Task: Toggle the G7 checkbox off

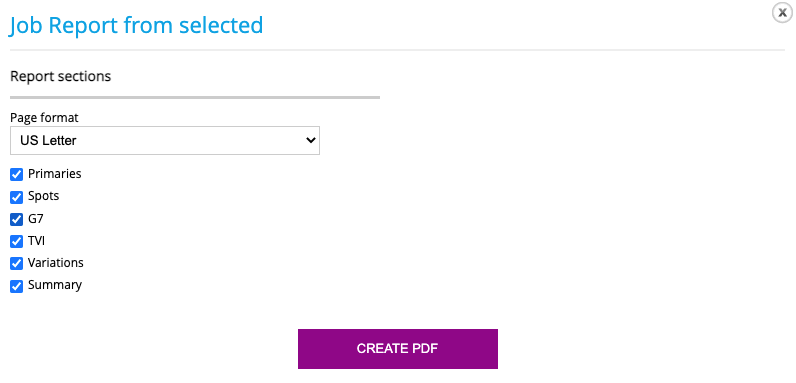Action: [16, 219]
